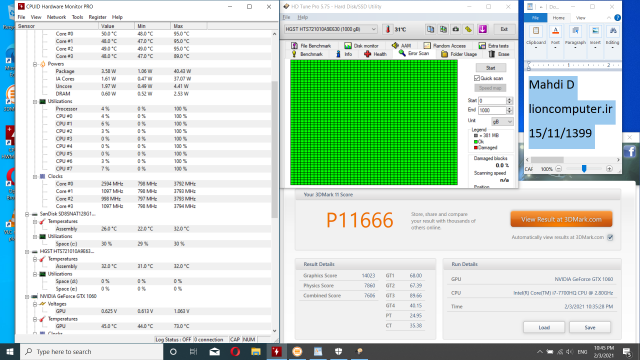Collapse the GPU Voltages node

click(35, 304)
